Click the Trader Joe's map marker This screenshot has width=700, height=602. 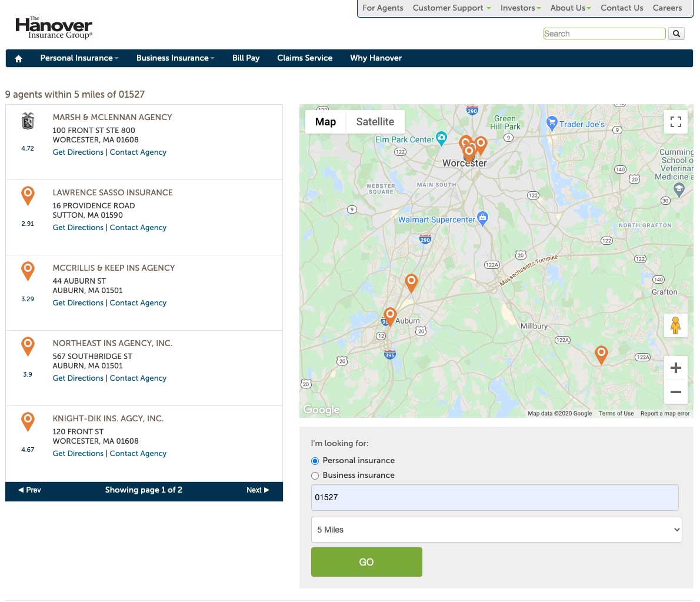click(x=552, y=123)
